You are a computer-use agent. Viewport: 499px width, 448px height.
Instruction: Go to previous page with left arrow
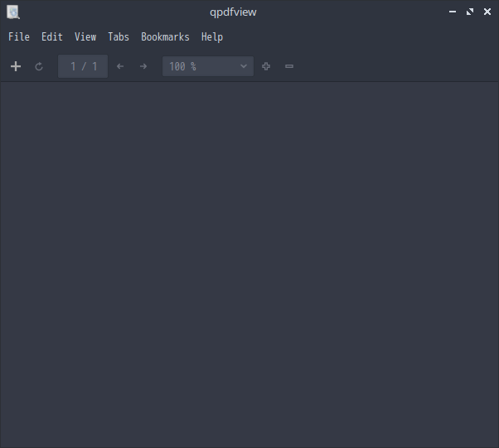[x=120, y=66]
